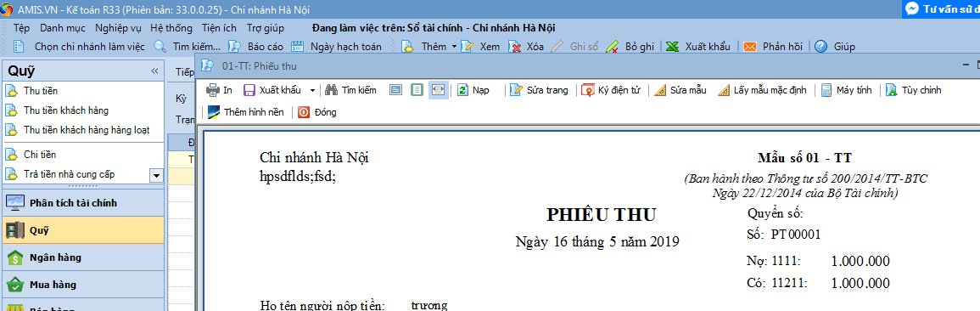Expand the Quỹ list scroll-down arrow
Viewport: 980px width, 311px height.
157,176
